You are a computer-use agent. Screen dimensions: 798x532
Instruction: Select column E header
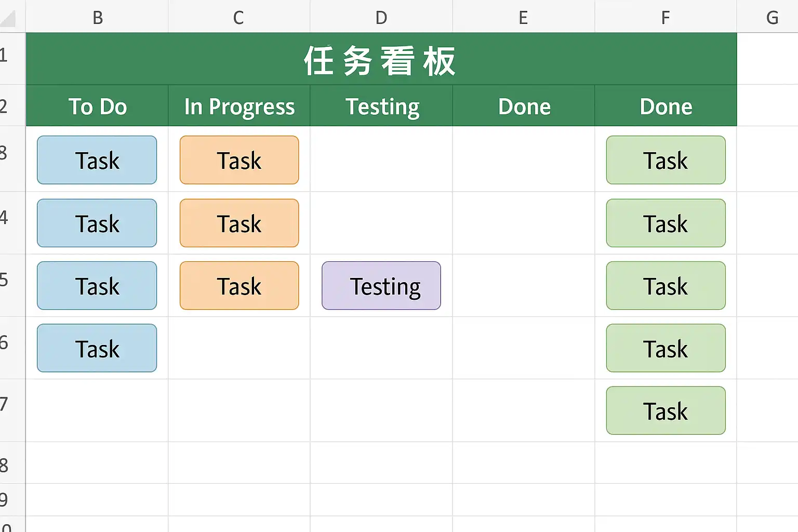point(523,18)
